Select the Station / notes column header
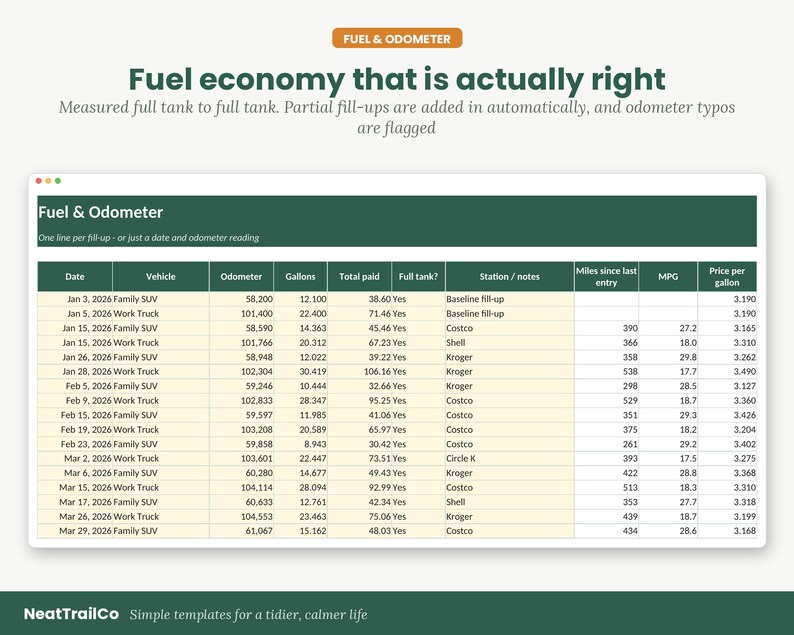This screenshot has height=635, width=794. click(510, 276)
